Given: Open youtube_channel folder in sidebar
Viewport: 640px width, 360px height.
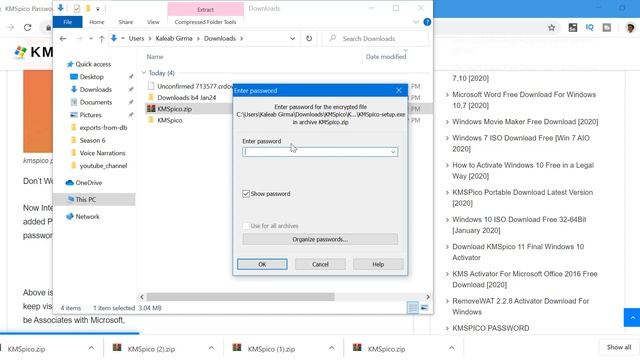Looking at the screenshot, I should (x=103, y=165).
